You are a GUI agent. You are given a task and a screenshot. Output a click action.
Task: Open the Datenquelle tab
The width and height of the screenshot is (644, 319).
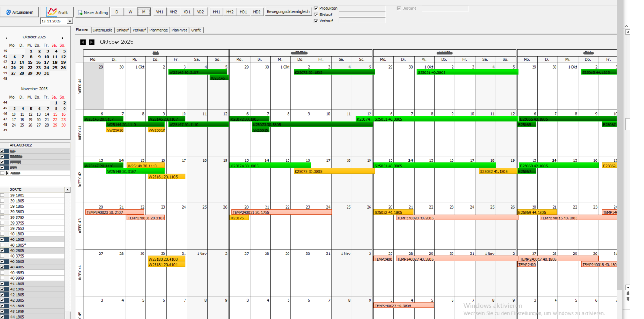102,30
